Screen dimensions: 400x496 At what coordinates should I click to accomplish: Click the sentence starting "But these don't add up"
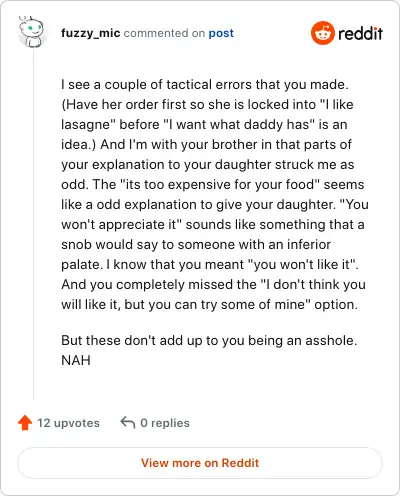pyautogui.click(x=209, y=340)
